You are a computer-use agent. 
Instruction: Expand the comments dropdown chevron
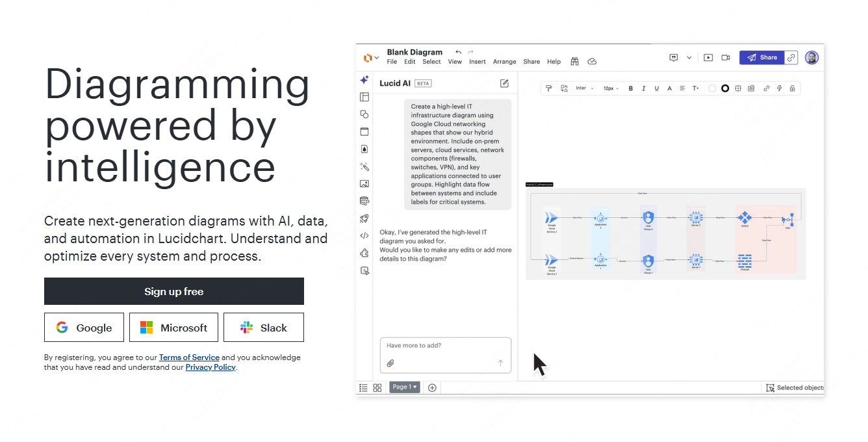[x=689, y=57]
